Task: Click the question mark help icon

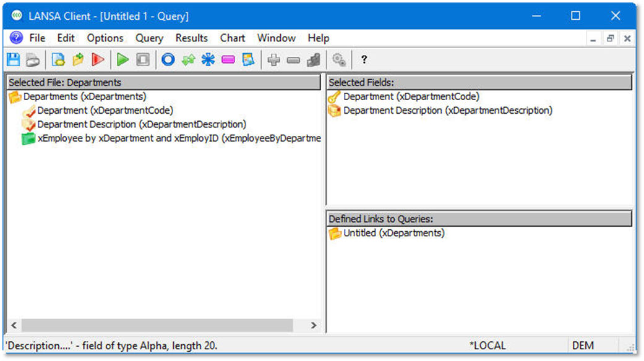Action: click(364, 60)
